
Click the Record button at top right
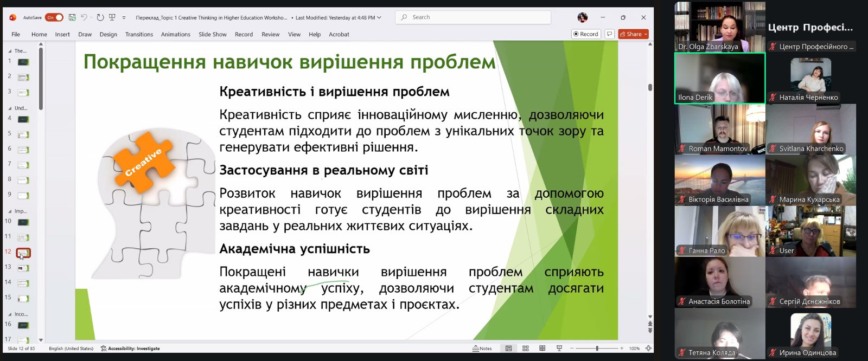click(586, 34)
